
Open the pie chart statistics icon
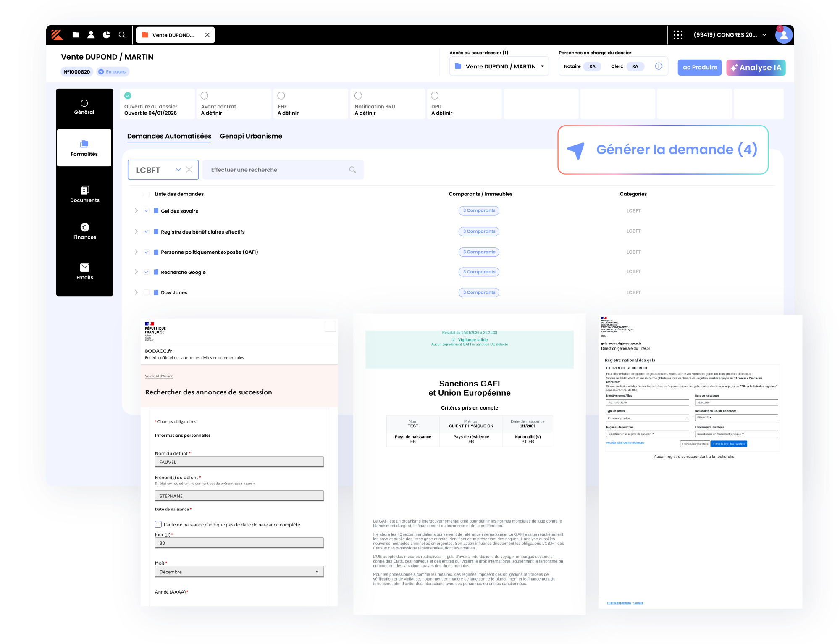click(x=107, y=35)
